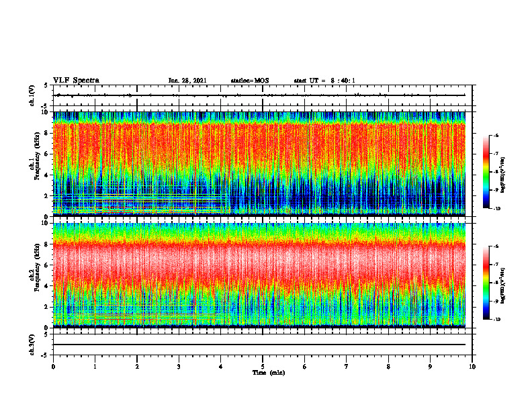Click time axis tick label "10" at the right end

472,367
